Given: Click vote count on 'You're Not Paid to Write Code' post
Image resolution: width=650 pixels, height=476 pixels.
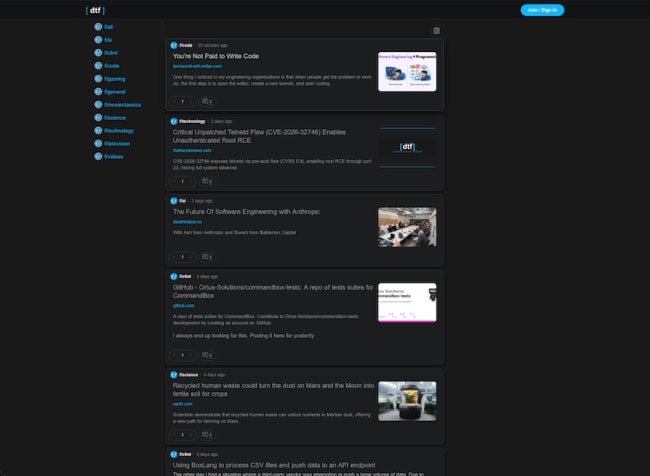Looking at the screenshot, I should (x=182, y=101).
